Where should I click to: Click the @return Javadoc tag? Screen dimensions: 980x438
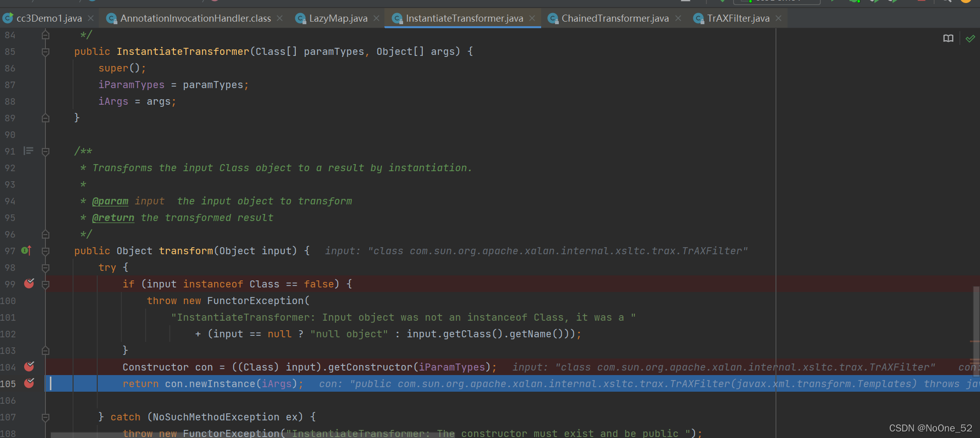[x=113, y=217]
